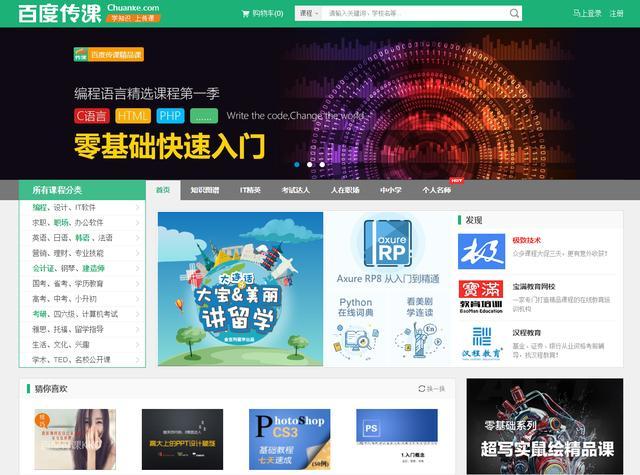Open the PhotoShop CS3 基础教程 thumbnail

coord(289,439)
